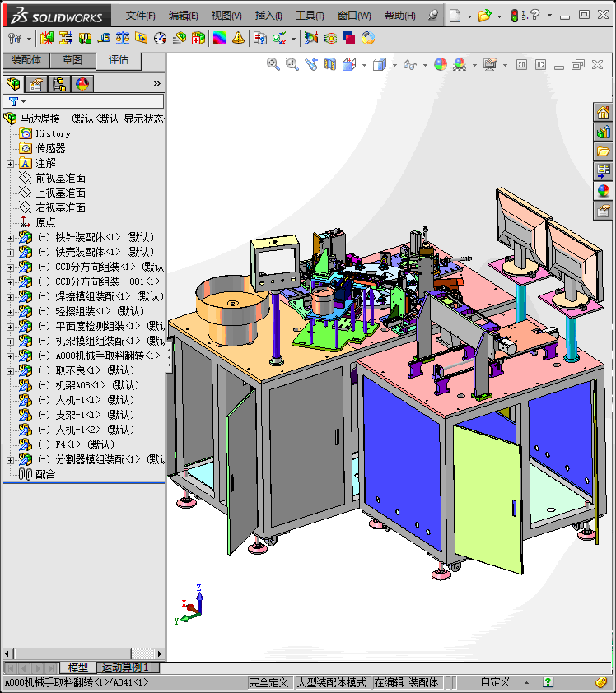Expand the 轻擦组装<1> tree node
The width and height of the screenshot is (616, 693).
click(10, 312)
